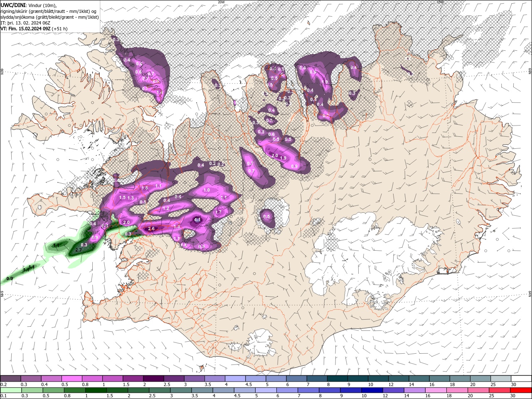The image size is (532, 399).
Task: Select the white swatch at 30 in upper legend row
Action: [521, 378]
